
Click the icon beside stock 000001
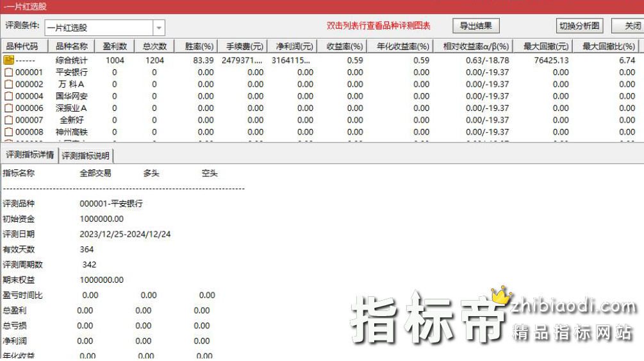coord(8,72)
